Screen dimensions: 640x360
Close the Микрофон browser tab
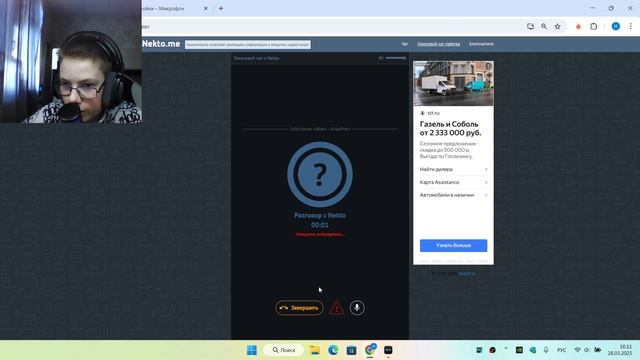tap(206, 8)
